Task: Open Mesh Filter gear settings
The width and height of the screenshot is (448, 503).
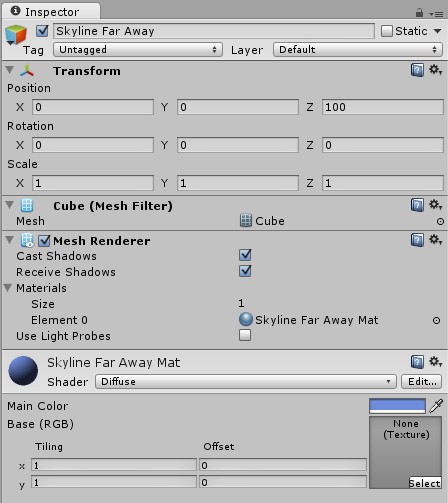Action: point(435,205)
